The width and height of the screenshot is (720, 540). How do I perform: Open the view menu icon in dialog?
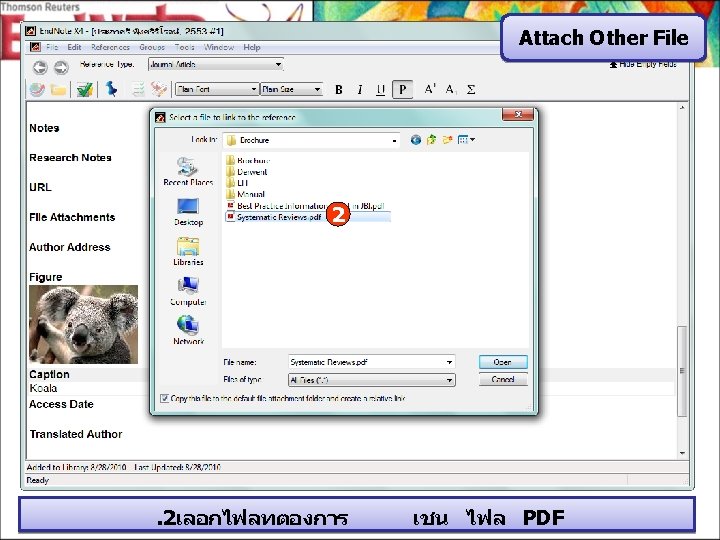[466, 140]
